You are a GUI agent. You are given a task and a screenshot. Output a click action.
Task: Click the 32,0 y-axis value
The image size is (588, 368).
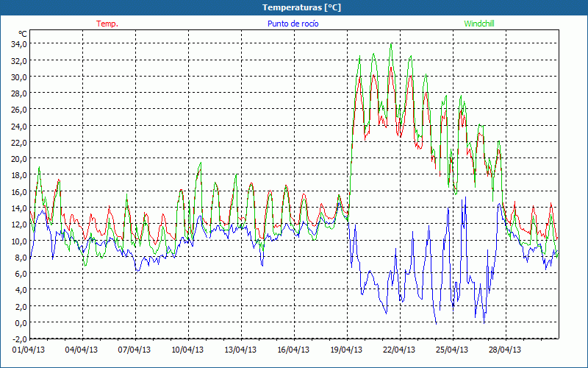[x=19, y=60]
